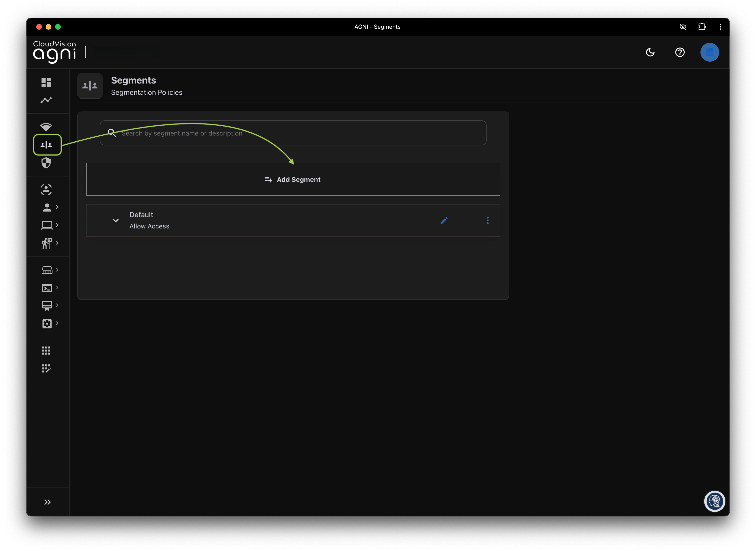Open the Wi-Fi Networks sidebar icon
The height and width of the screenshot is (551, 756).
(x=46, y=127)
